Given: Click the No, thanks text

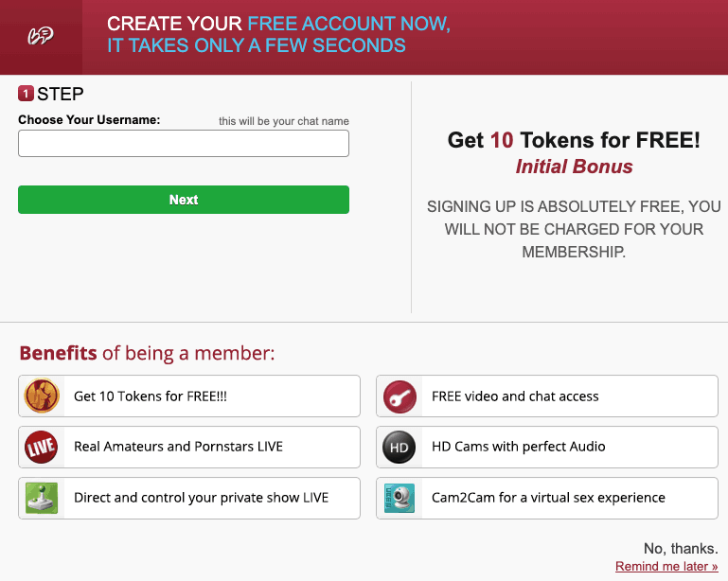Looking at the screenshot, I should [681, 549].
